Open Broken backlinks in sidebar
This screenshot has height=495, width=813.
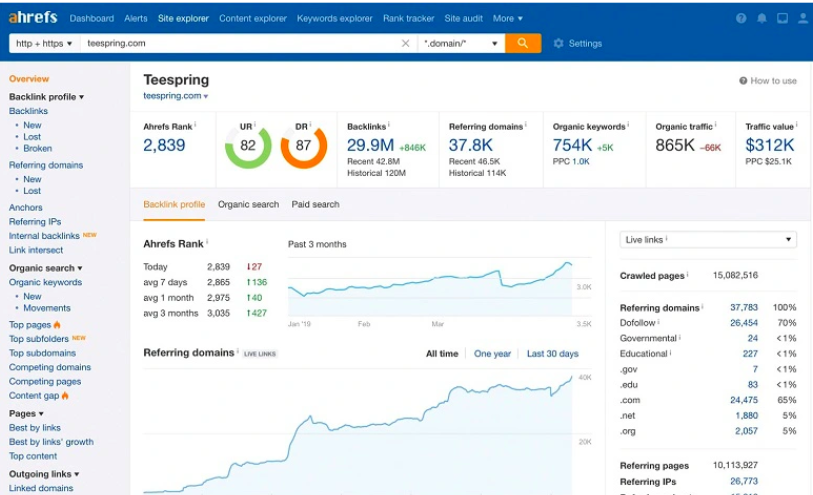pyautogui.click(x=37, y=148)
